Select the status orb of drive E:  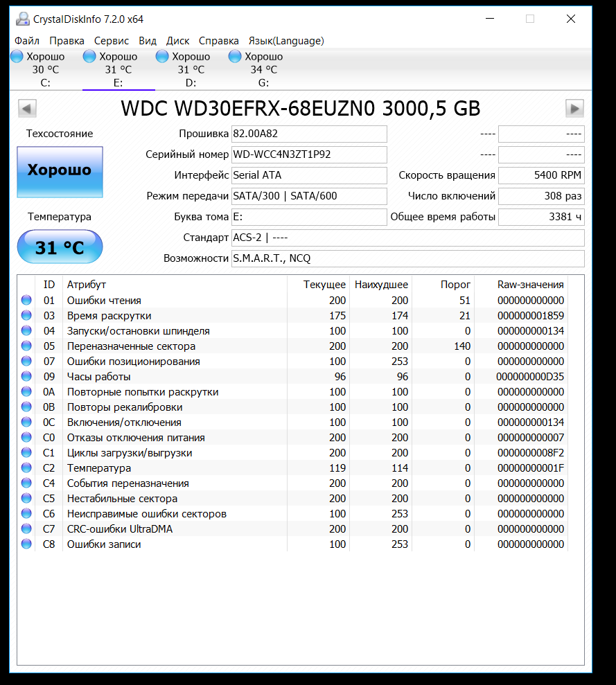89,56
